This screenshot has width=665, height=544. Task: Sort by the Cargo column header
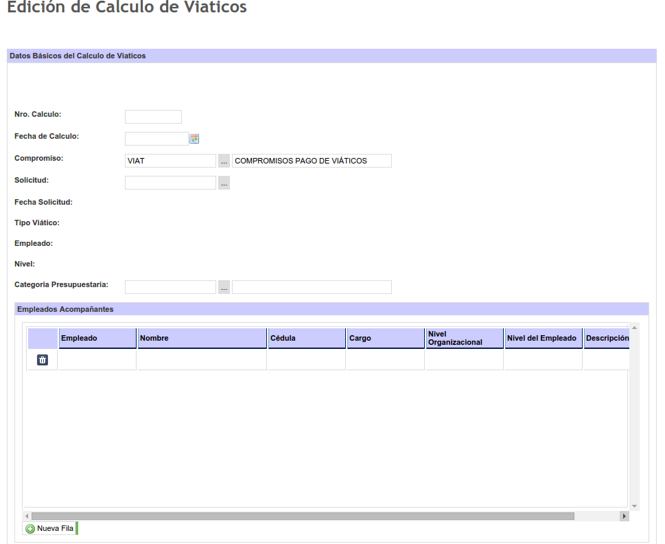(384, 339)
